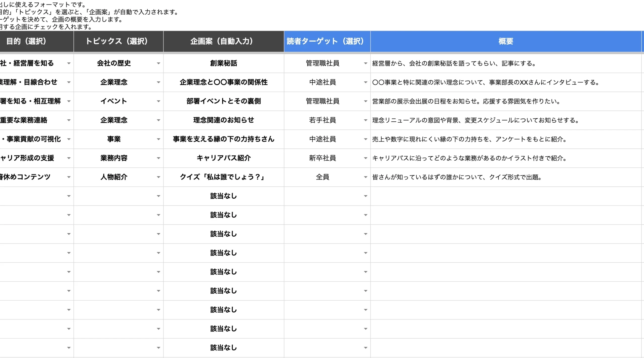Open the 若手社員 reader target dropdown
Screen dimensions: 644x358
(366, 120)
